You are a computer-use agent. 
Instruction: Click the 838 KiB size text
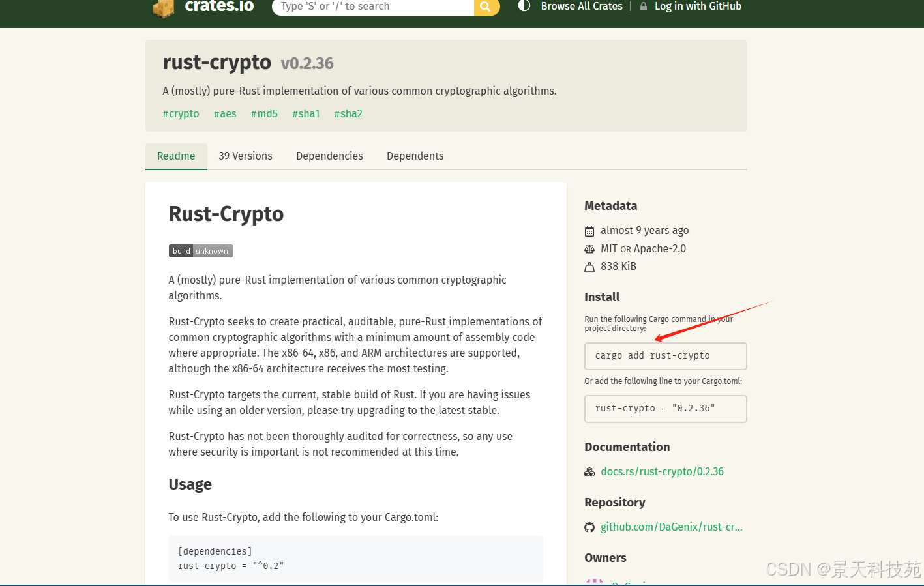(618, 266)
